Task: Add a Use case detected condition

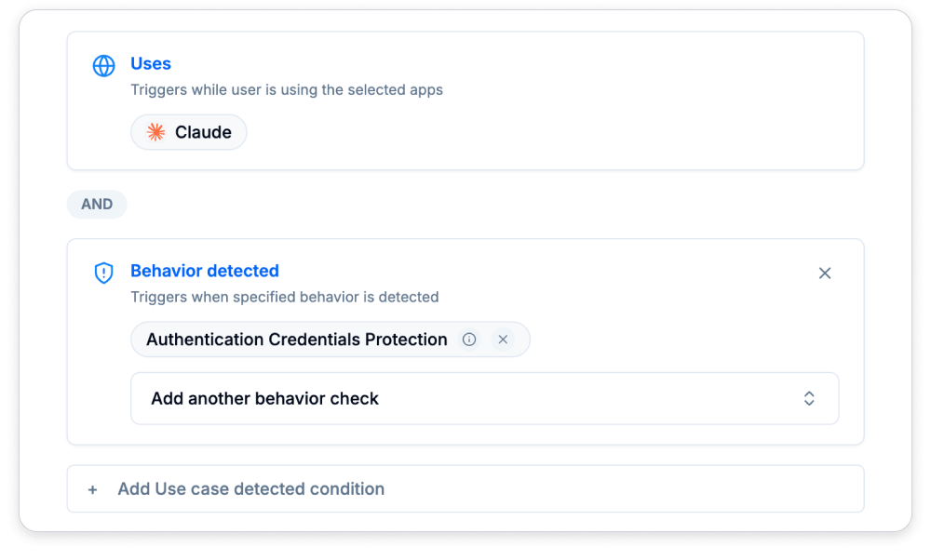Action: tap(250, 488)
